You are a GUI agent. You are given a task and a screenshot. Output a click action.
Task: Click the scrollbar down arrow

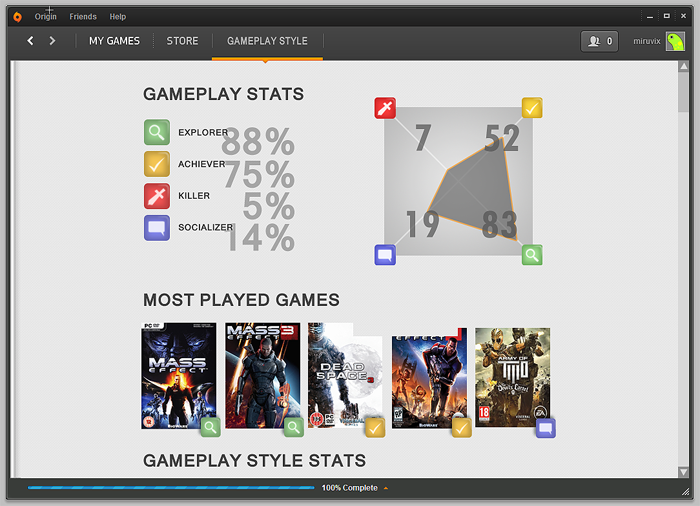tap(683, 472)
